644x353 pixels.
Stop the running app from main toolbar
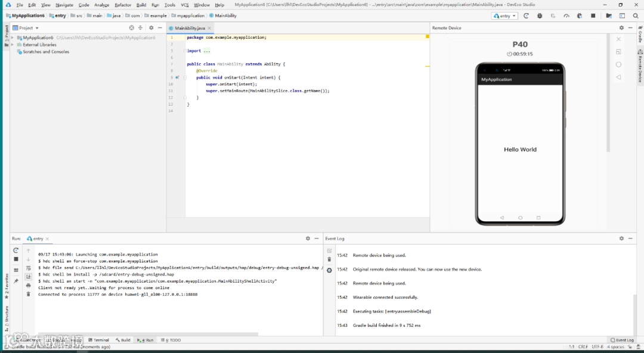[x=593, y=16]
